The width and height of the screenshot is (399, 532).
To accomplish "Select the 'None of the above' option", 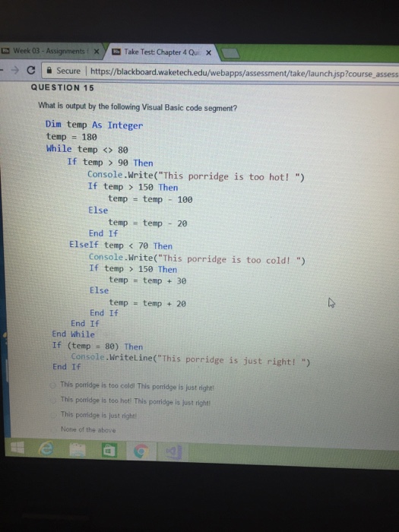I will click(53, 429).
